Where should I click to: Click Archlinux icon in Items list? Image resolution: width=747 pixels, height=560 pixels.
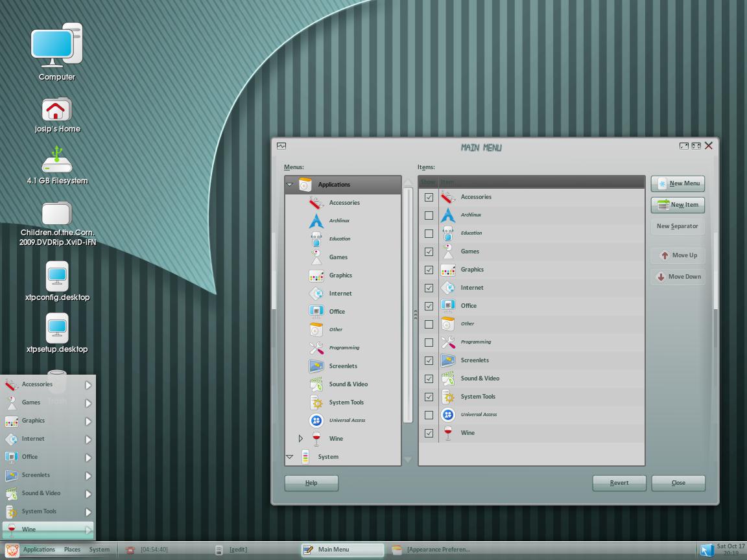(x=448, y=215)
